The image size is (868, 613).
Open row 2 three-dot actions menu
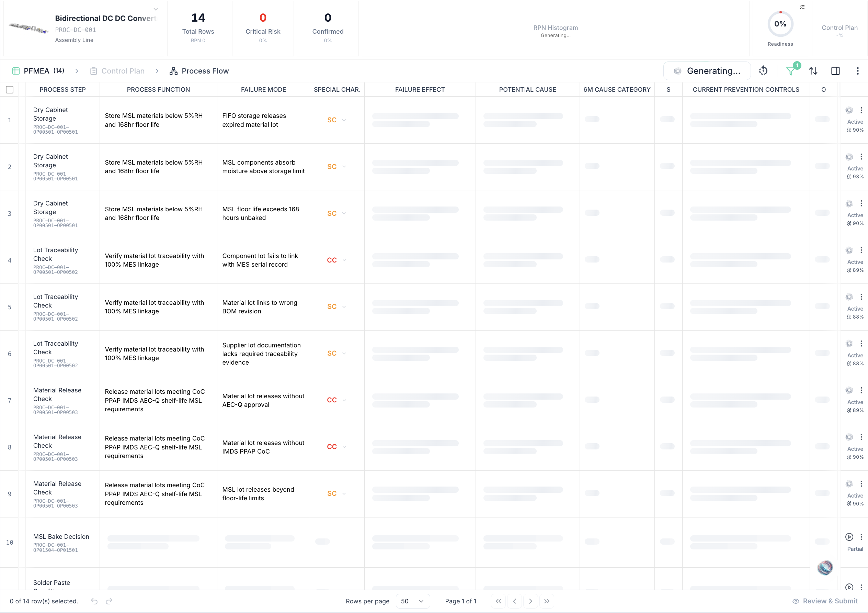tap(861, 157)
